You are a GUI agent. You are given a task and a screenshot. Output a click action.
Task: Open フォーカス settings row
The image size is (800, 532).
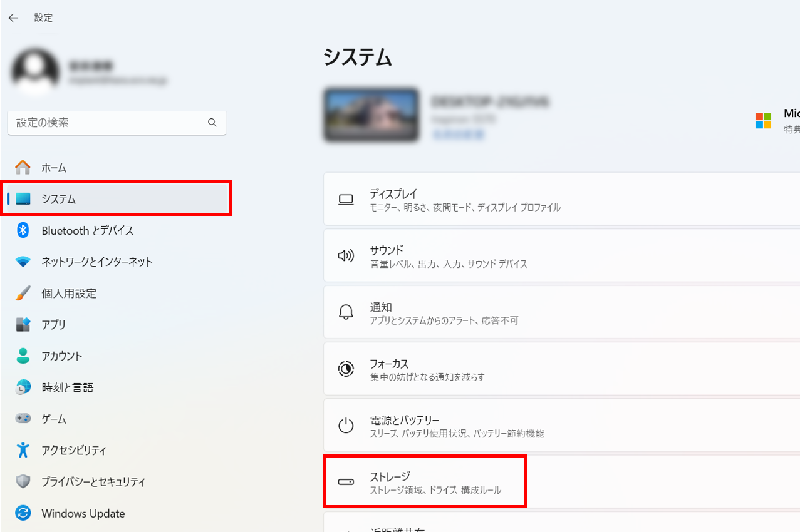coord(562,369)
